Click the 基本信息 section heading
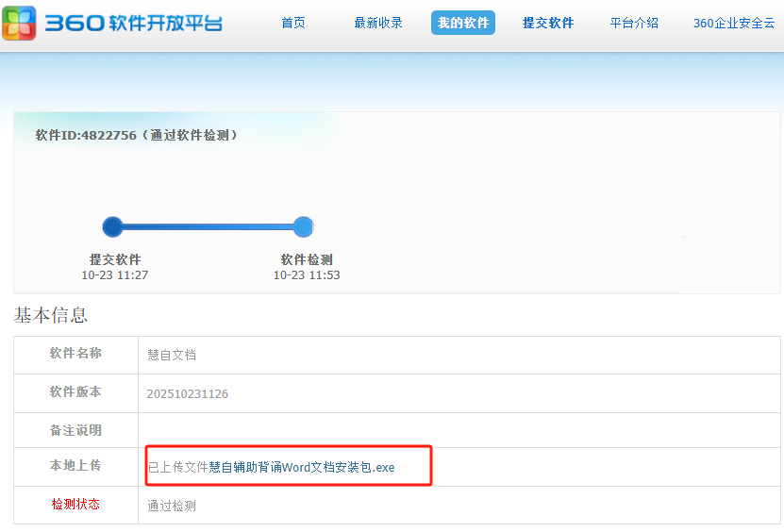This screenshot has width=784, height=532. 51,315
